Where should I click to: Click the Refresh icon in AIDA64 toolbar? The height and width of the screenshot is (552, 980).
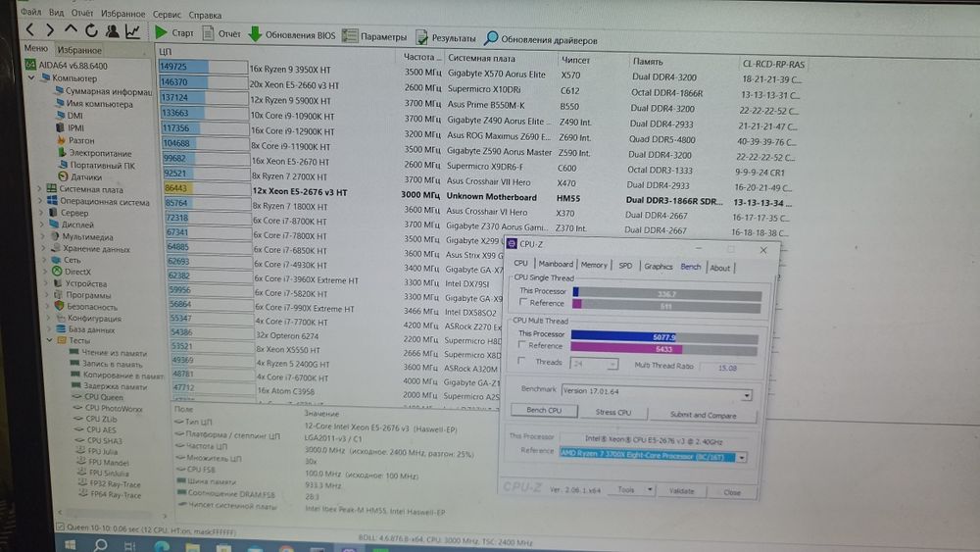click(x=91, y=30)
